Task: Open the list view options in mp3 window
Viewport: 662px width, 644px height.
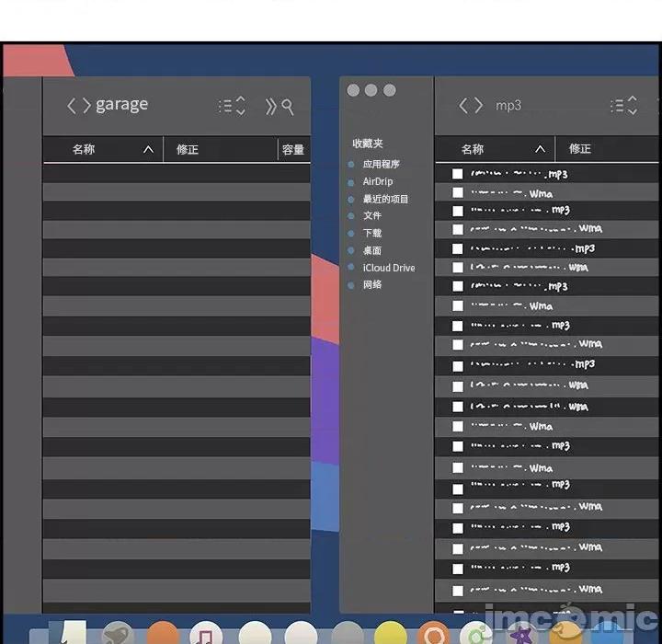Action: pos(624,105)
